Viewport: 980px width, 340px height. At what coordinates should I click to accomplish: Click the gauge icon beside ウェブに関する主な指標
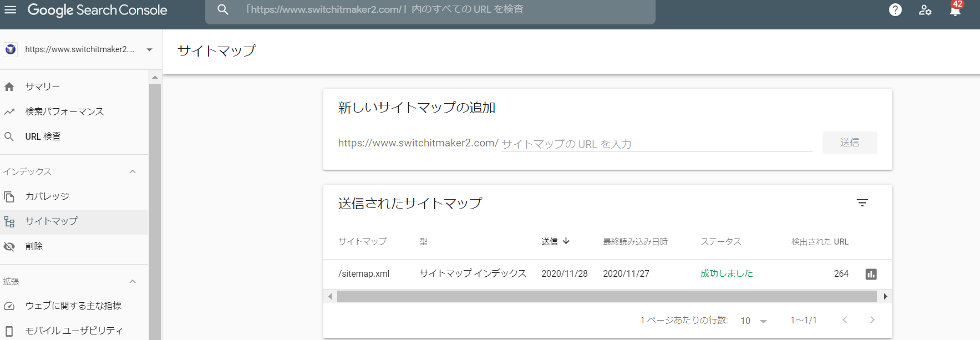tap(9, 306)
